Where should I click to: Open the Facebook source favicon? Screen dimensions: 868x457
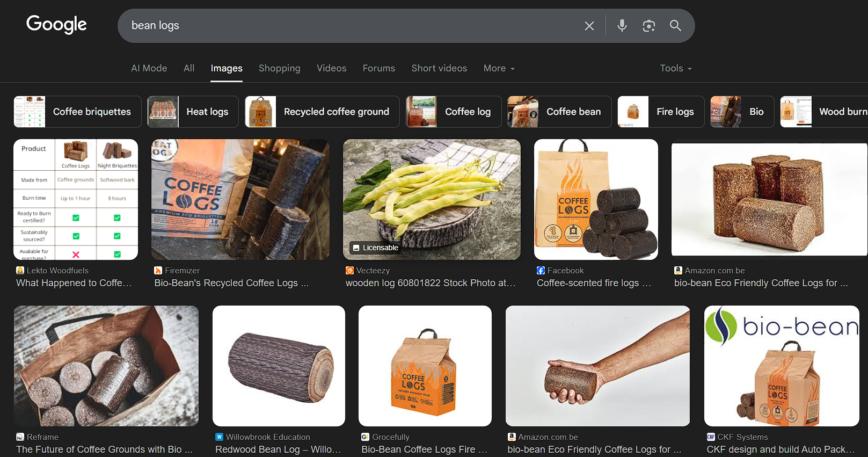point(541,271)
